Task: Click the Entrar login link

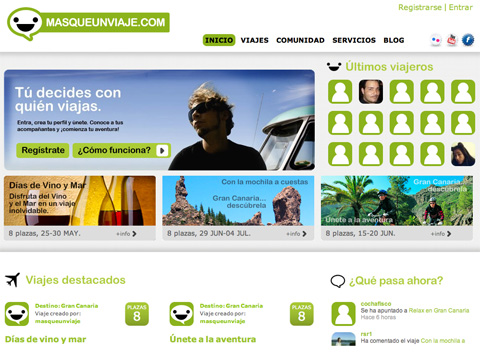Action: pos(461,7)
